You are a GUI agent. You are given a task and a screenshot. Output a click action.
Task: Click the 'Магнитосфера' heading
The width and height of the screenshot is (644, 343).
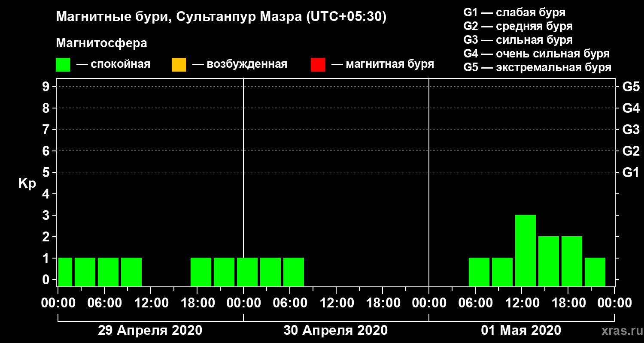coord(101,43)
